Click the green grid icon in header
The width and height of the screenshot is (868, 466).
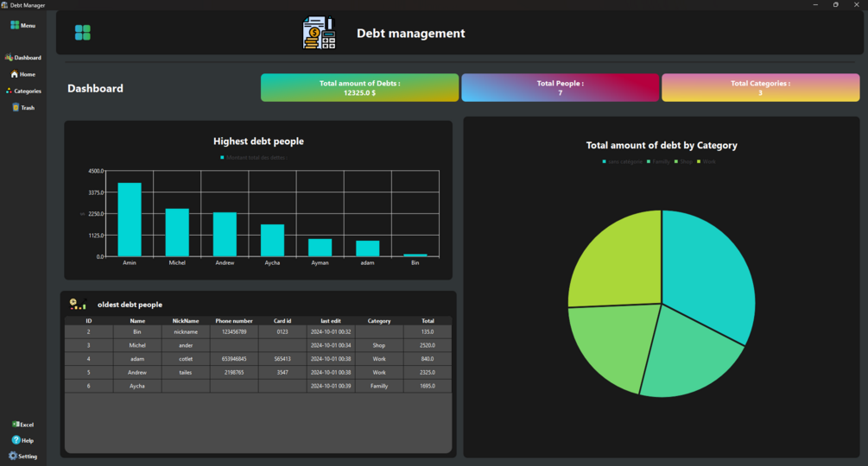pyautogui.click(x=83, y=33)
